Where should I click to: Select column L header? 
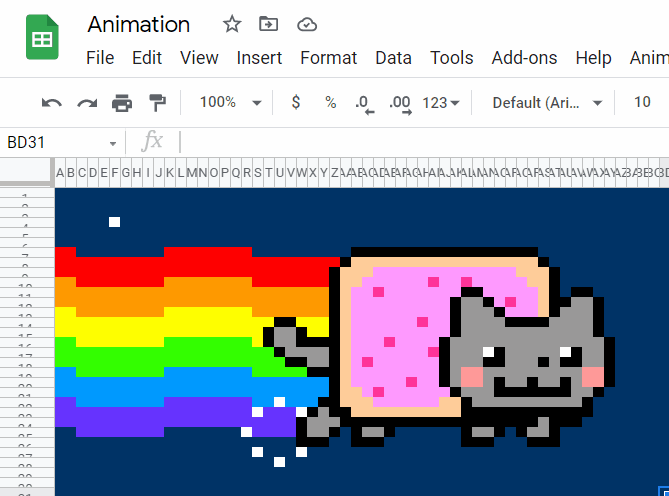tap(180, 173)
